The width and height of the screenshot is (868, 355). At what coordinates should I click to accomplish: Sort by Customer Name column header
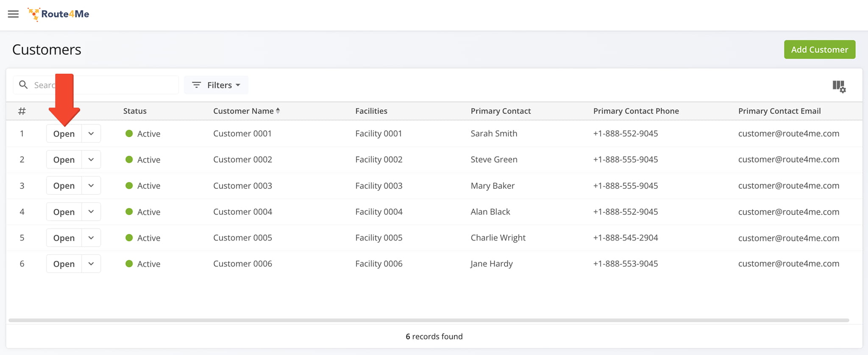(x=243, y=111)
